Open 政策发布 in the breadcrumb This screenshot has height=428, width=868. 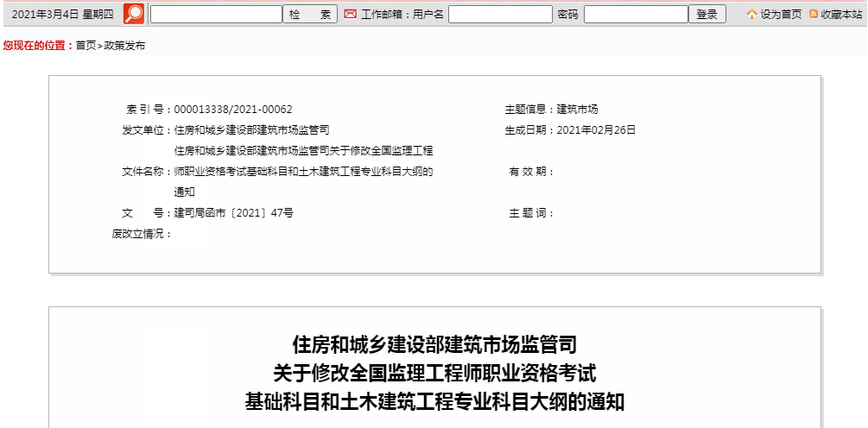pos(124,46)
